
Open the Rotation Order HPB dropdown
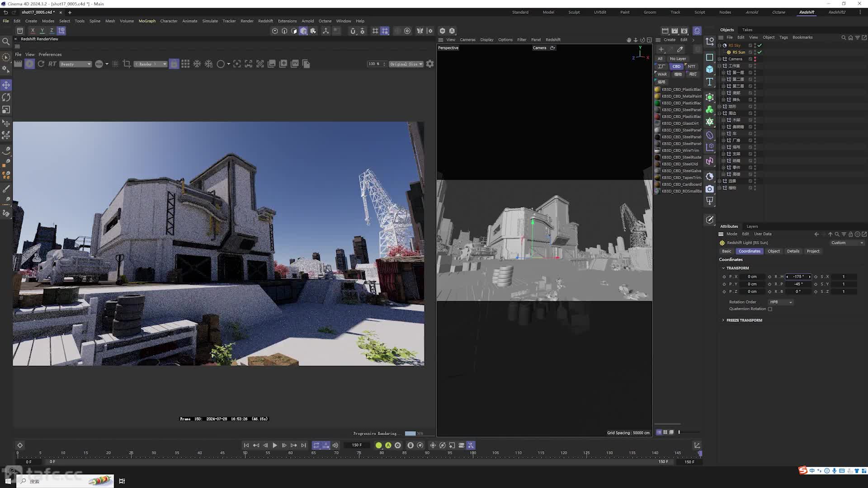coord(781,302)
